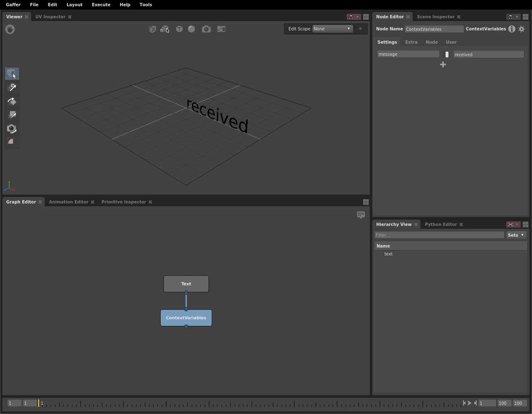Toggle the message variable enable switch

(447, 55)
